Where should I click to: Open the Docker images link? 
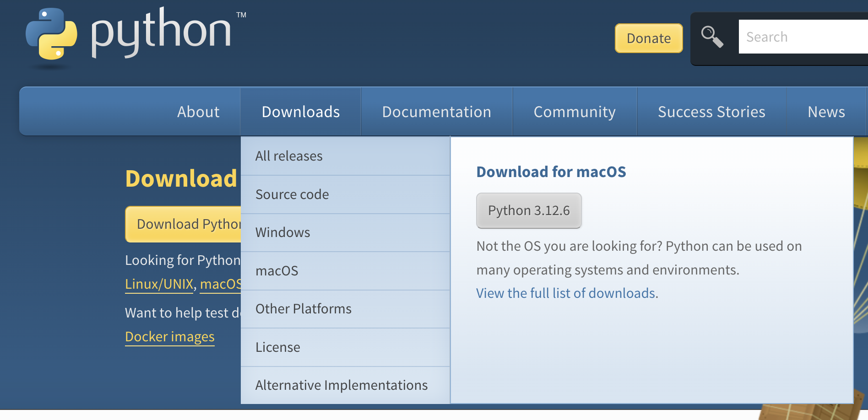click(170, 337)
